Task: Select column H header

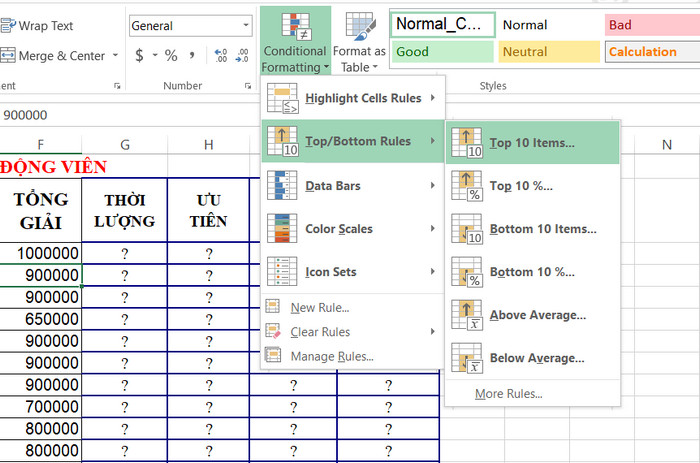Action: (208, 145)
